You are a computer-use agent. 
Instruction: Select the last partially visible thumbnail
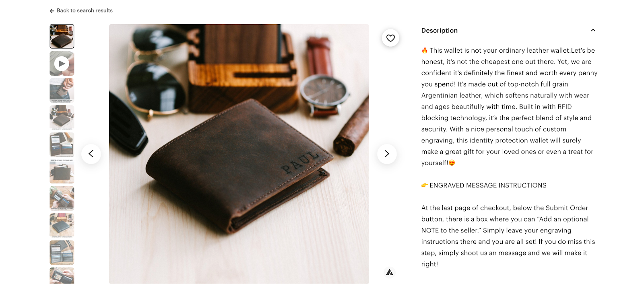point(62,275)
